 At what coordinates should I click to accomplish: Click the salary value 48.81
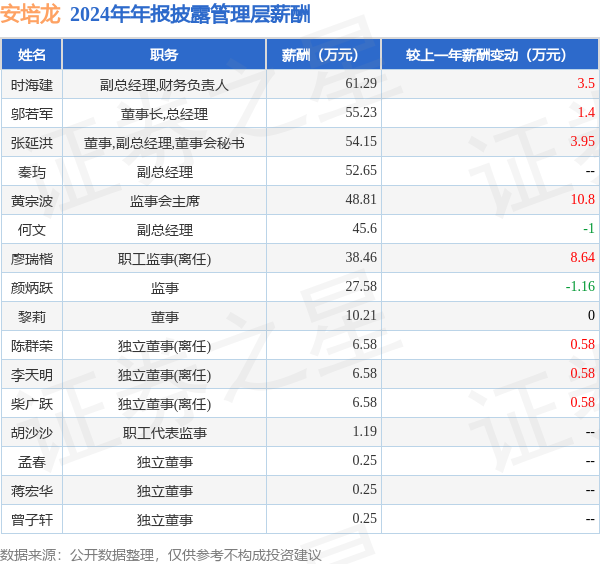click(x=361, y=199)
